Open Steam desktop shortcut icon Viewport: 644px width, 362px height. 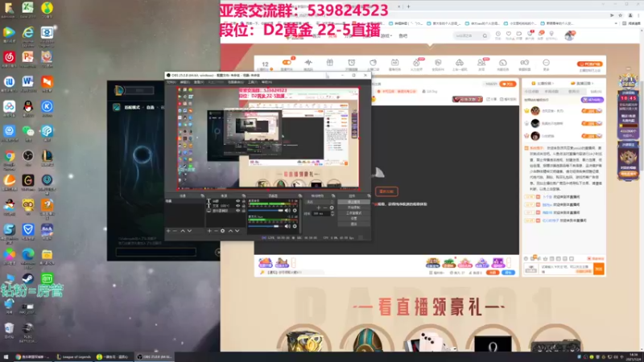tap(28, 278)
